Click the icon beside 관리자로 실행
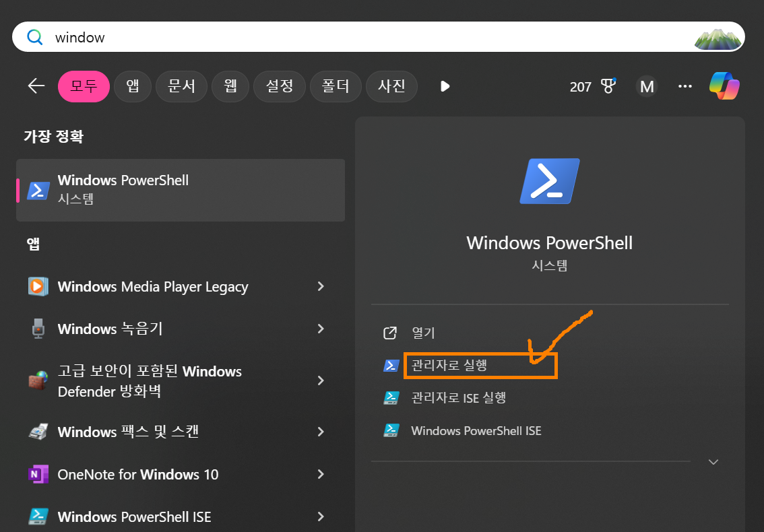This screenshot has width=764, height=532. point(391,366)
